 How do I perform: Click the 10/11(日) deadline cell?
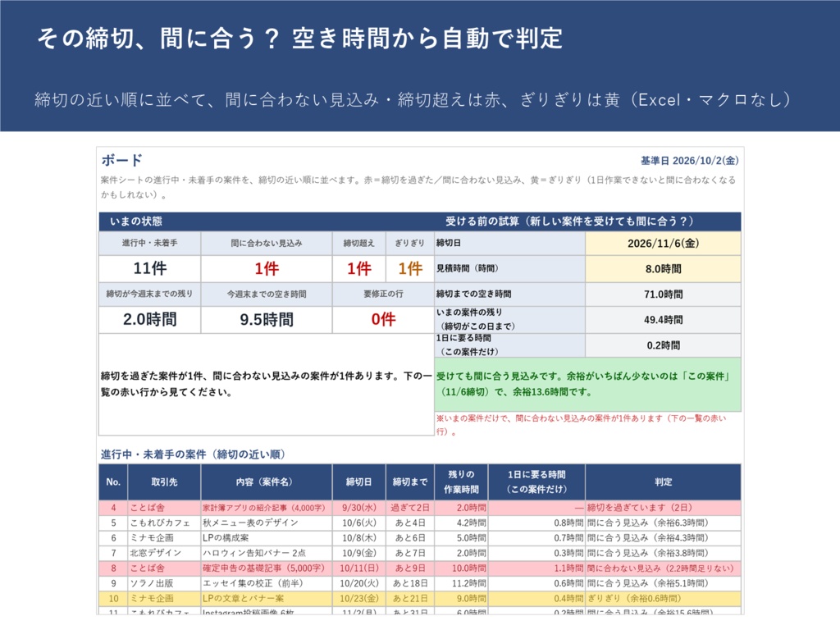[359, 568]
